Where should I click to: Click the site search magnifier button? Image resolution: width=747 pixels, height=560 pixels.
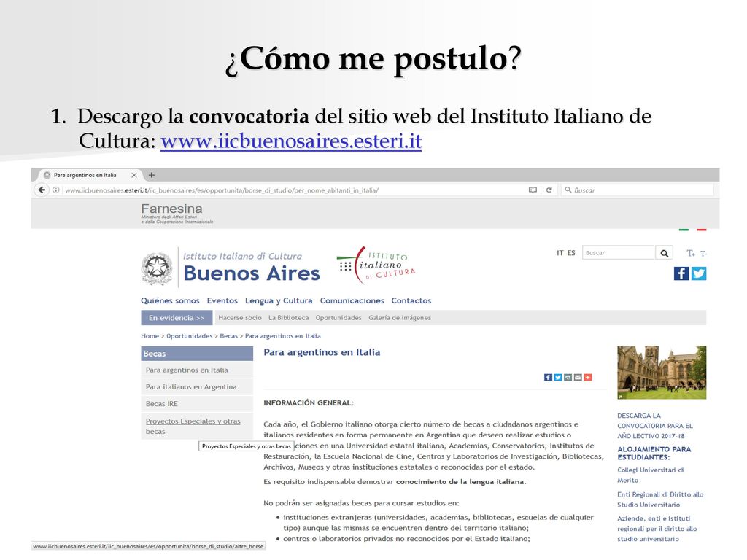point(664,253)
